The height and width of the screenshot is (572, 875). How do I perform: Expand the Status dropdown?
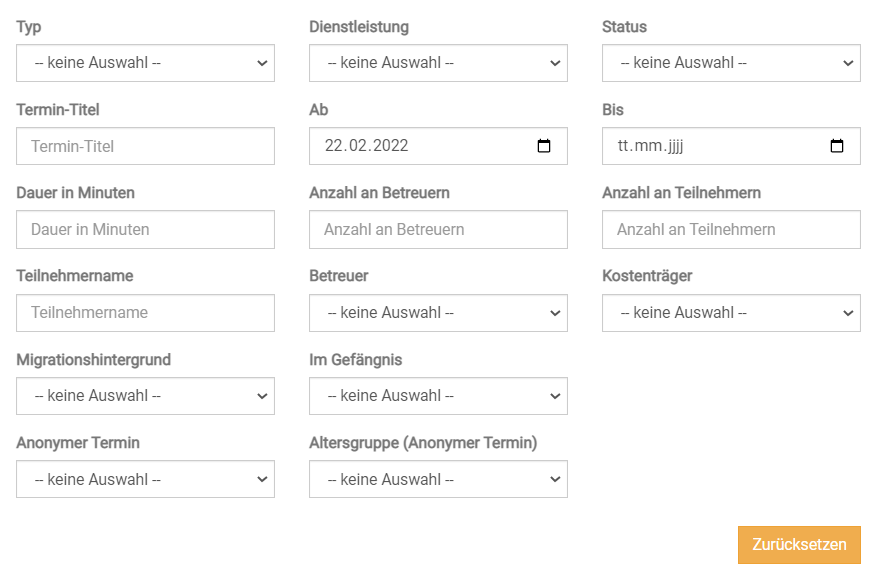coord(731,63)
